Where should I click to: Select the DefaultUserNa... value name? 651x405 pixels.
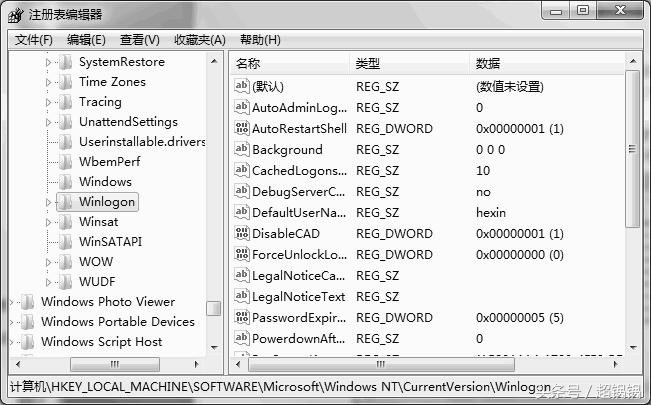299,213
